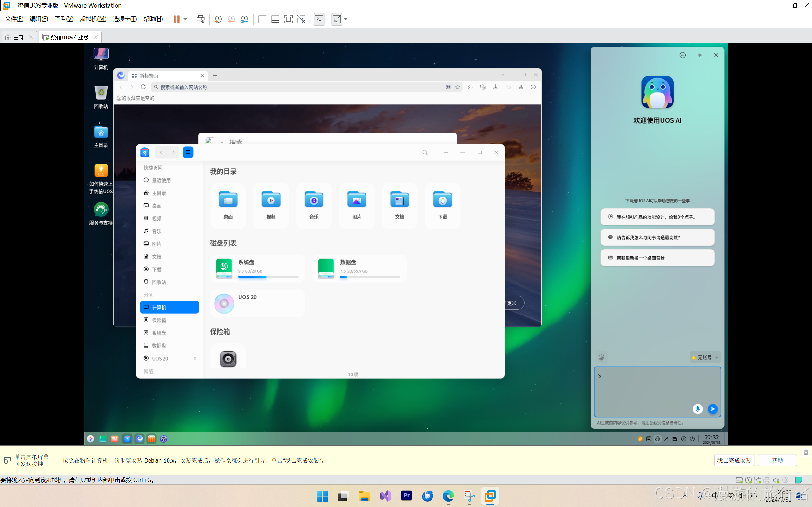812x507 pixels.
Task: Open the 保险箱 vault icon
Action: [228, 359]
